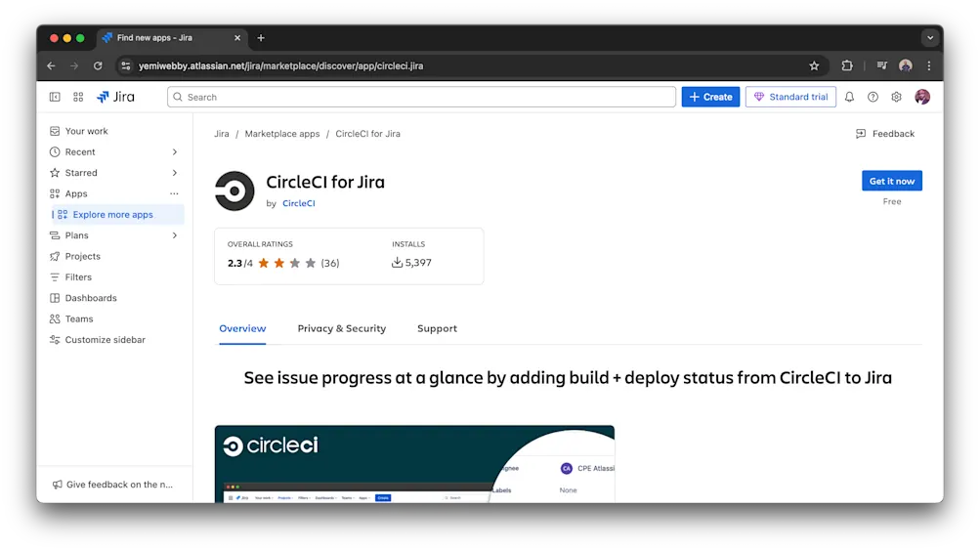Switch to the Support tab

point(437,328)
